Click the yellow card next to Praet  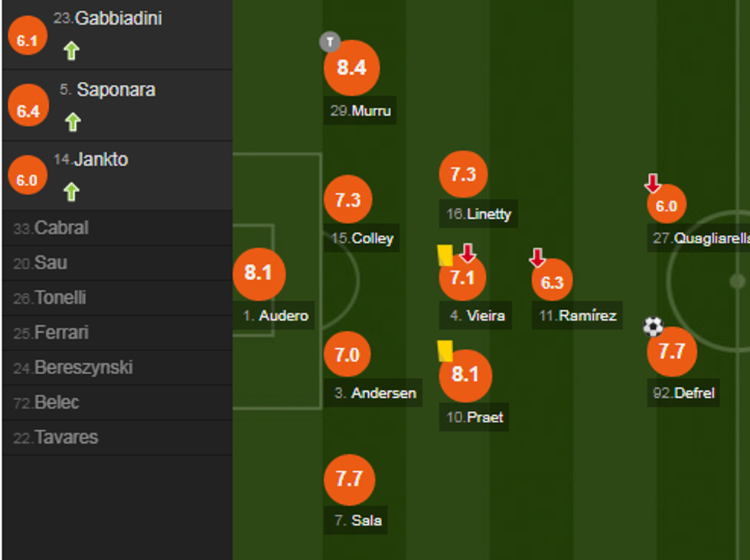coord(445,351)
